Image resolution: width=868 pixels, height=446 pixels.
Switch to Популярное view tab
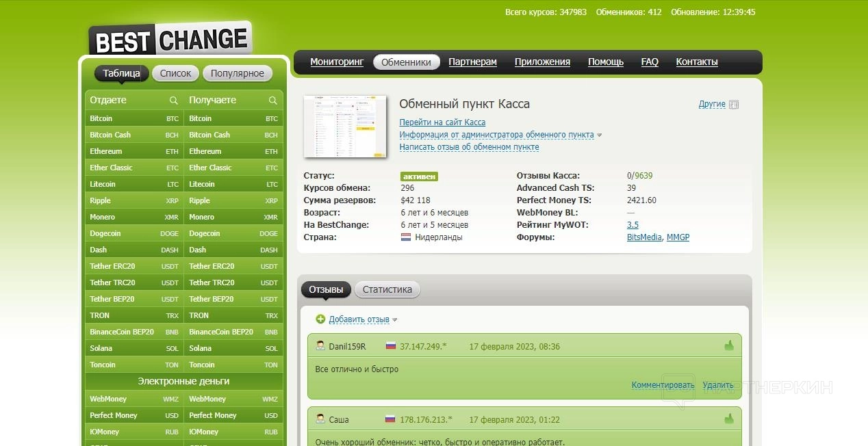point(238,73)
